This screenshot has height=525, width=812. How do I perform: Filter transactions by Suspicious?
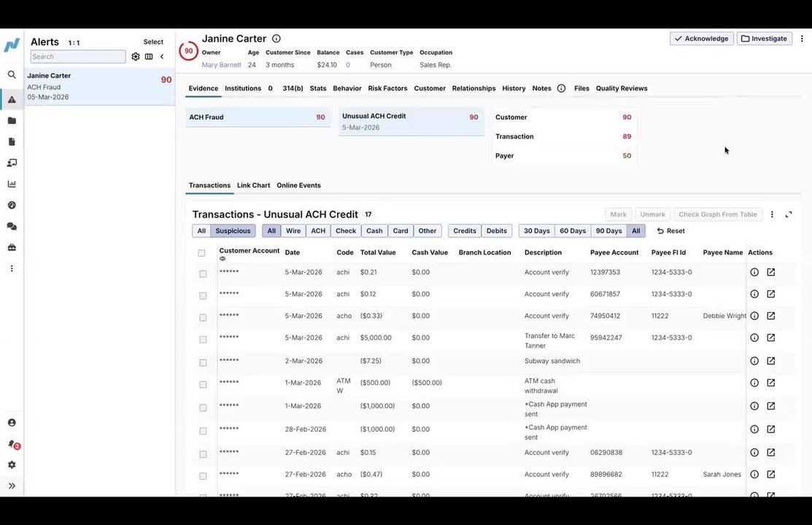click(233, 231)
